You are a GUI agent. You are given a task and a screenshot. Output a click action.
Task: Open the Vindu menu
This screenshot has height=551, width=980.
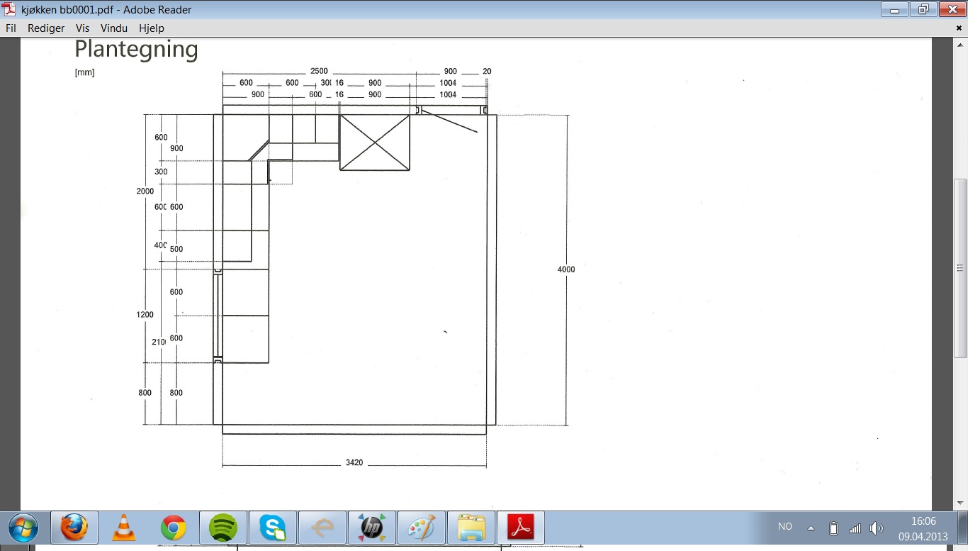click(114, 28)
